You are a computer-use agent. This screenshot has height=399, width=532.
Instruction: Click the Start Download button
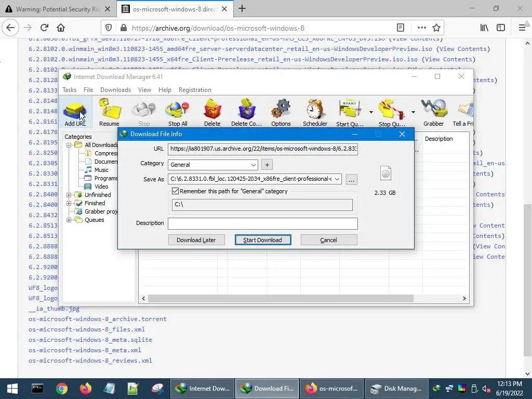(263, 240)
